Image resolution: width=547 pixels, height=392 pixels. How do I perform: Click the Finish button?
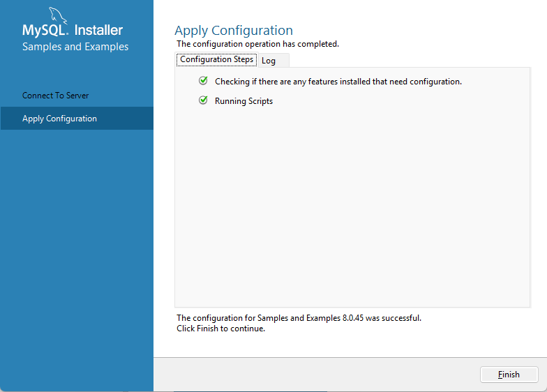tap(509, 375)
